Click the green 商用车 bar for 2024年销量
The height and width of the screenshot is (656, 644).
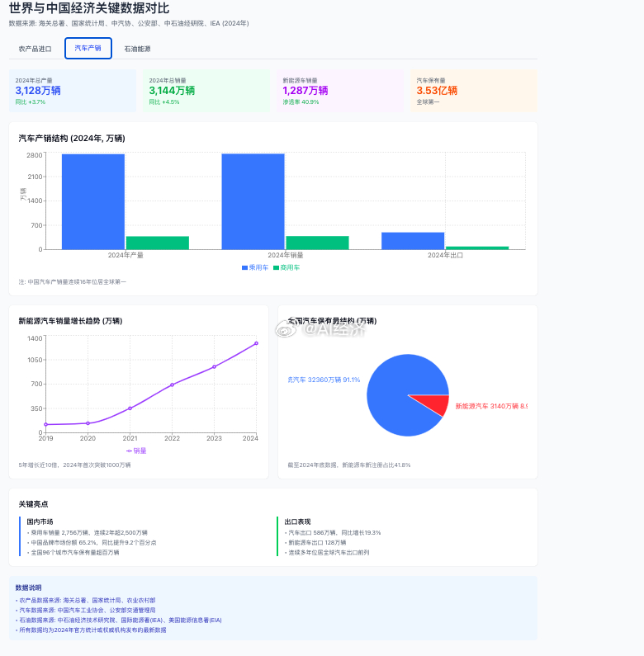(317, 243)
